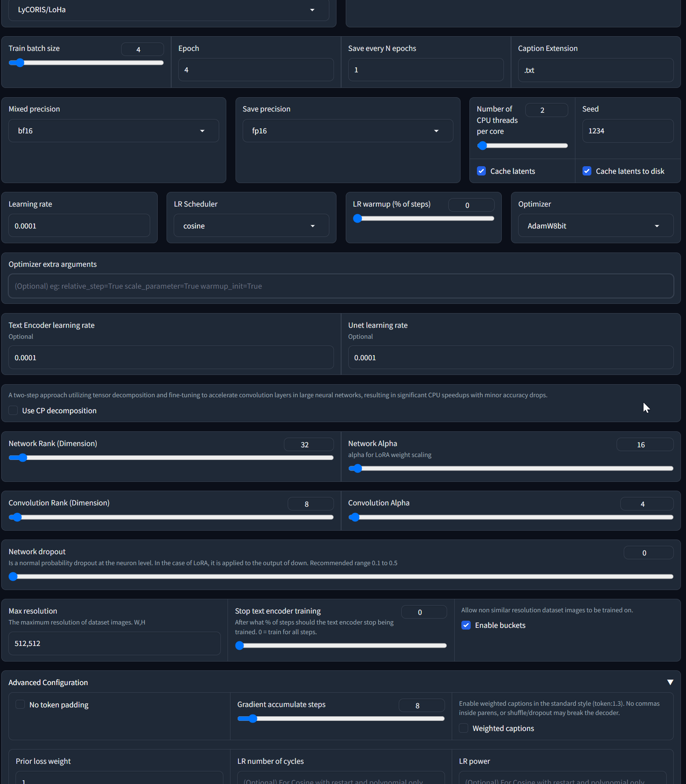Disable the Enable buckets option
The width and height of the screenshot is (686, 784).
[x=466, y=625]
